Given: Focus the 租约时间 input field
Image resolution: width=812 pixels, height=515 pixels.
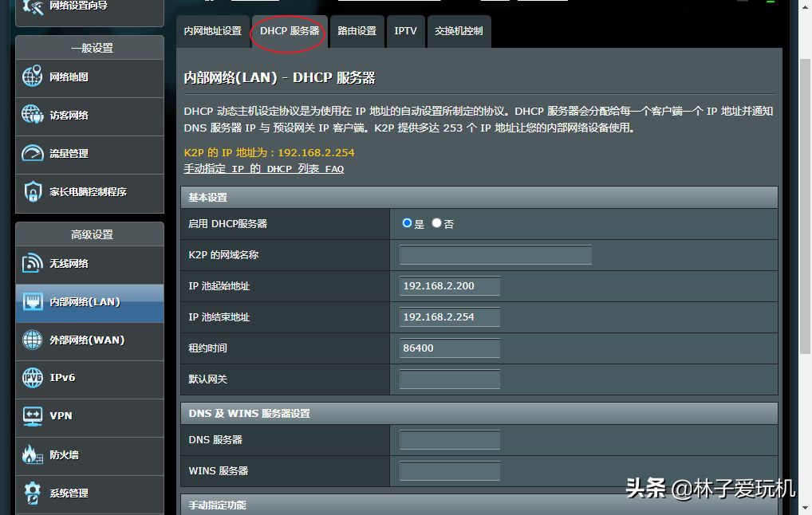Looking at the screenshot, I should [x=450, y=348].
